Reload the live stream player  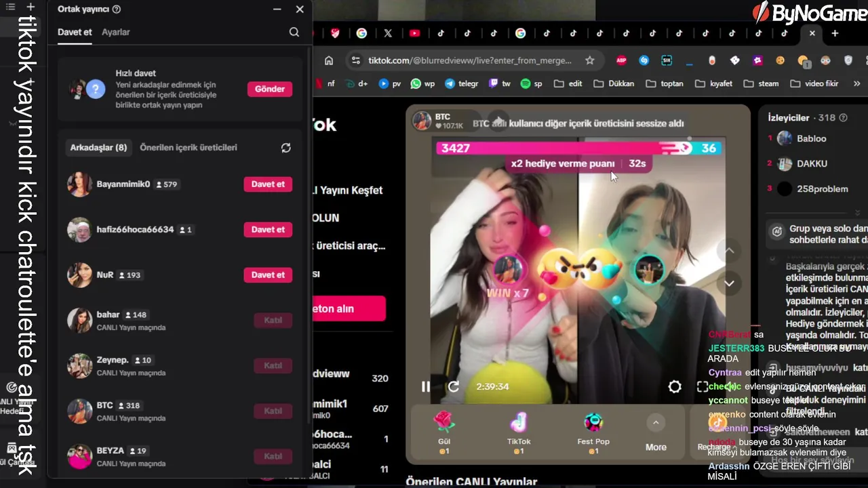(x=454, y=386)
